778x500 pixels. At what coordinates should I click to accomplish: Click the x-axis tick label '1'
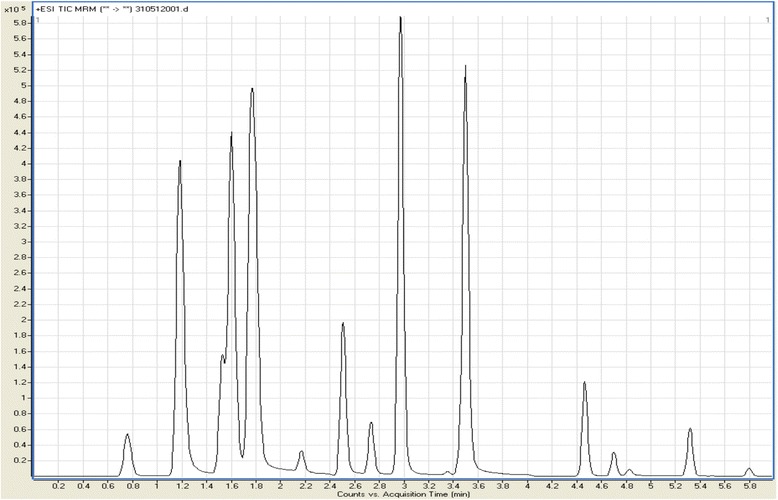pyautogui.click(x=157, y=486)
